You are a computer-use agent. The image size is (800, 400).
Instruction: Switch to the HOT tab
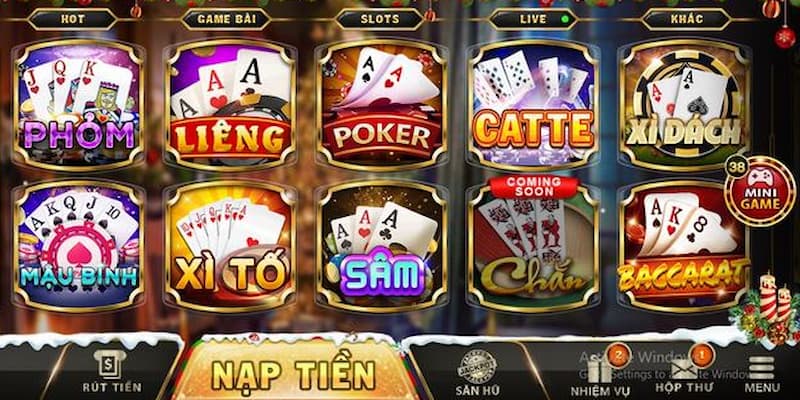73,19
